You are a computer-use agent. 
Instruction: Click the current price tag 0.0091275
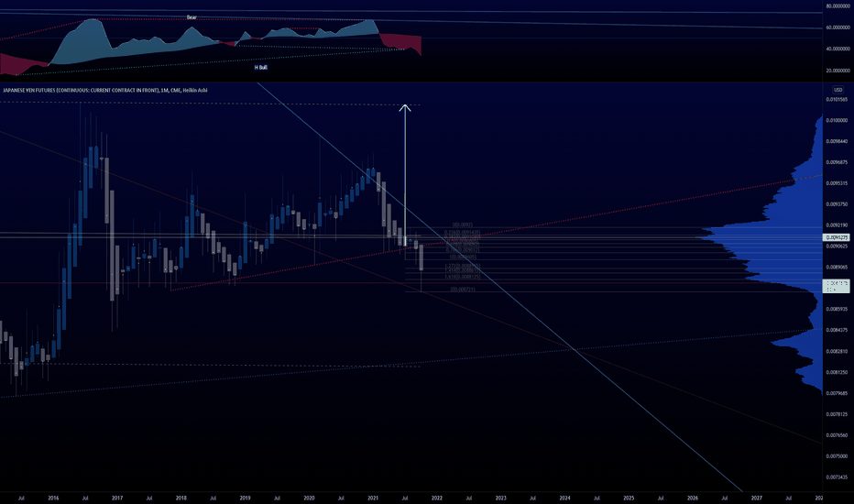point(838,237)
